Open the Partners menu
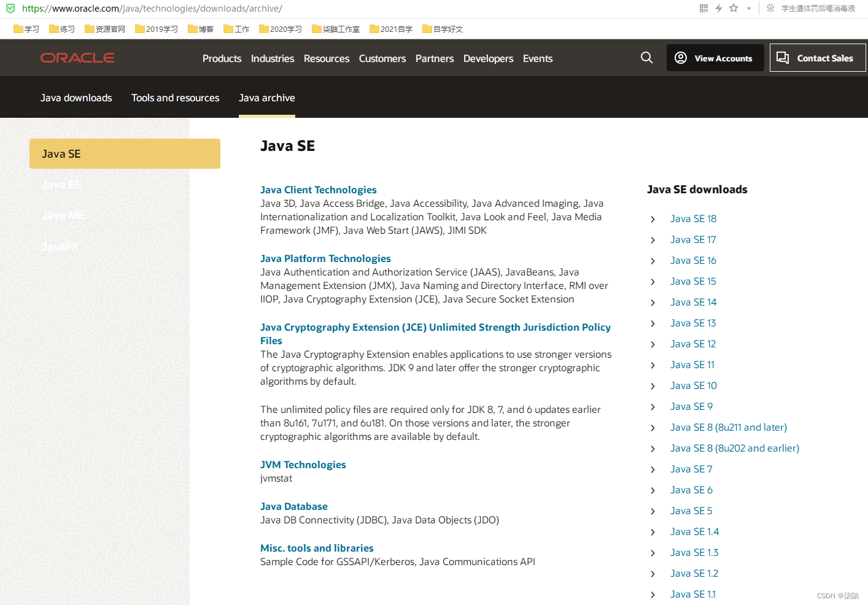This screenshot has height=605, width=868. pyautogui.click(x=435, y=58)
